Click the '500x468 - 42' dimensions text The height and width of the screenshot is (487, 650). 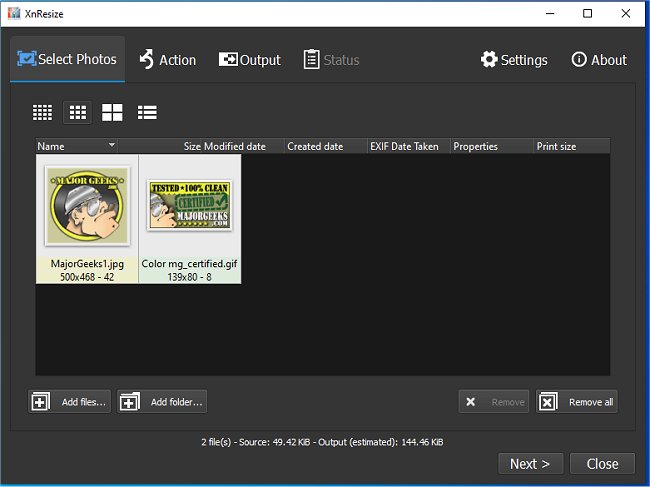pyautogui.click(x=87, y=277)
